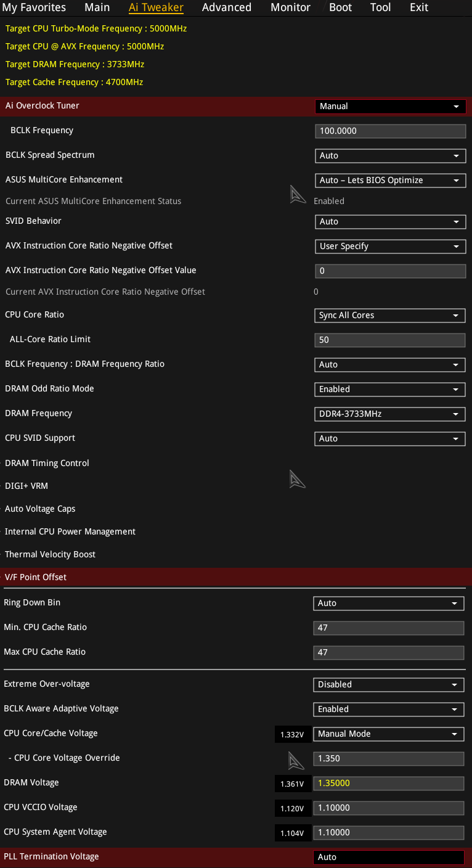Click Current AVX Instruction Core Ratio Negative Offset label

[x=105, y=292]
